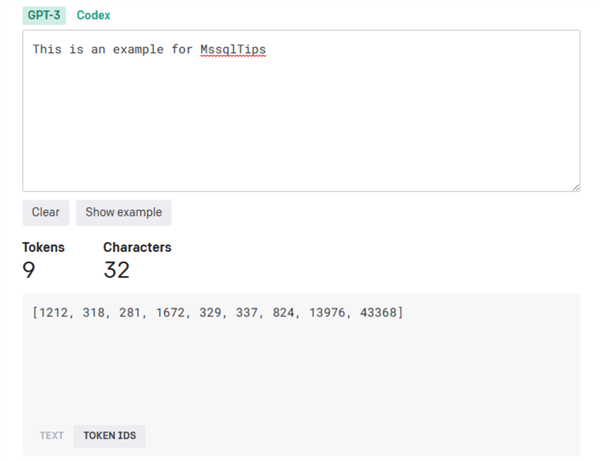600x461 pixels.
Task: Click the Show example button
Action: click(x=124, y=212)
